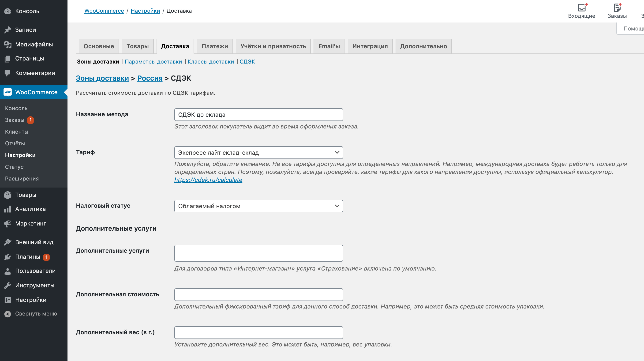Image resolution: width=644 pixels, height=361 pixels.
Task: Switch to the Интеграция tab
Action: tap(370, 46)
